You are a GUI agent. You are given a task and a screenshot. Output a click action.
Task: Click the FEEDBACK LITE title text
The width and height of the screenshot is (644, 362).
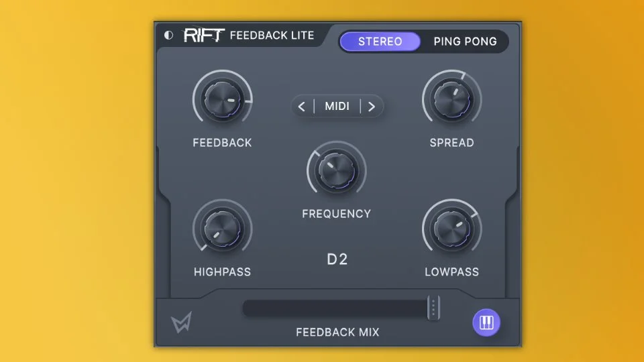click(272, 36)
